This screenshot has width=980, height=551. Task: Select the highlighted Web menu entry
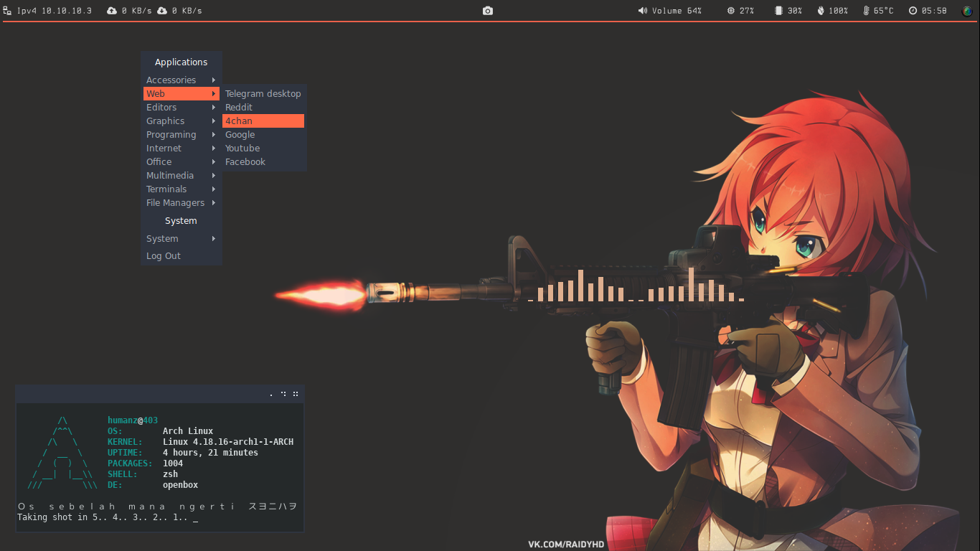pyautogui.click(x=182, y=93)
